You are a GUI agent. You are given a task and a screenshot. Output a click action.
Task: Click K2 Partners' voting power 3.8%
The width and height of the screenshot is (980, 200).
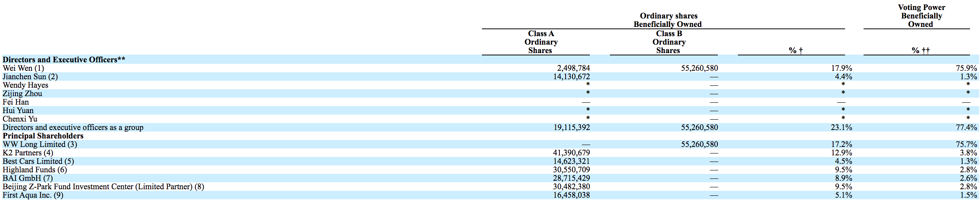click(968, 153)
